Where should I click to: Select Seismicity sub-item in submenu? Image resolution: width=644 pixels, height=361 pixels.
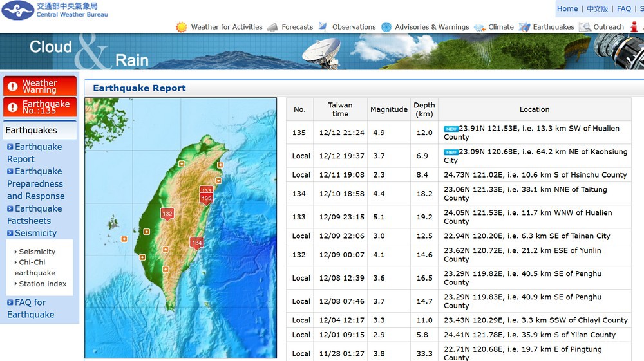tap(37, 252)
